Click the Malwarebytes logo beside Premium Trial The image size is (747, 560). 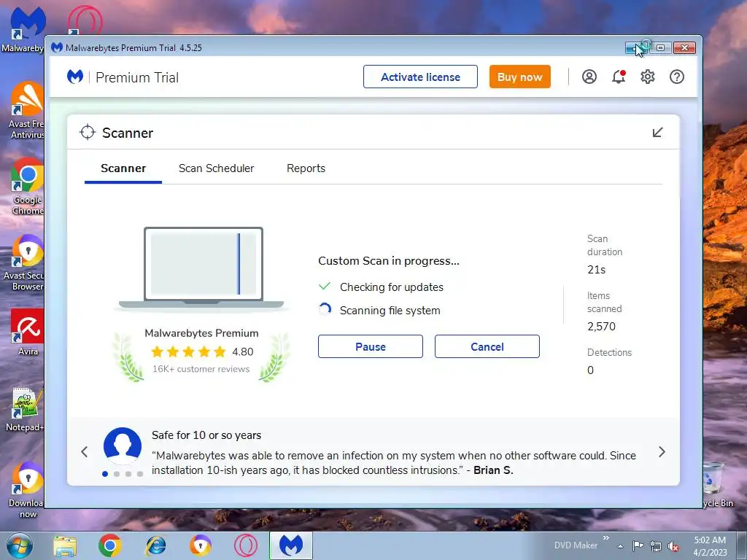tap(75, 76)
